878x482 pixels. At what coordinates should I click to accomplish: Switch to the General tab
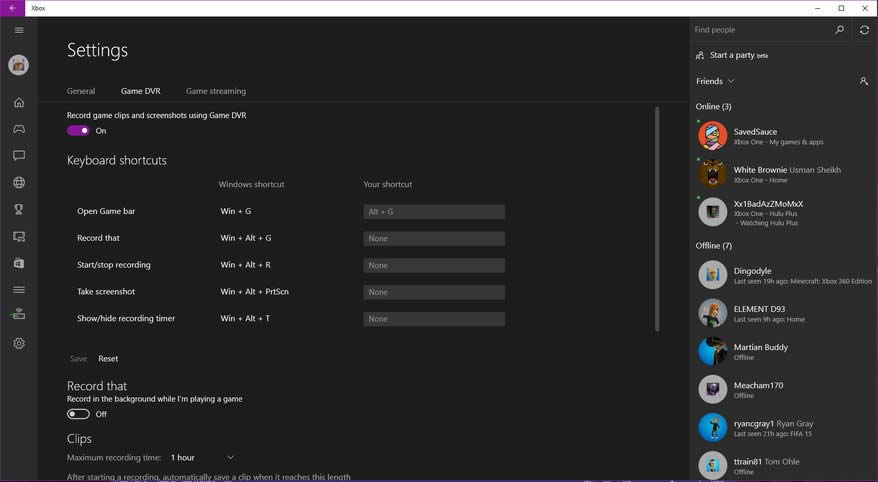[81, 91]
